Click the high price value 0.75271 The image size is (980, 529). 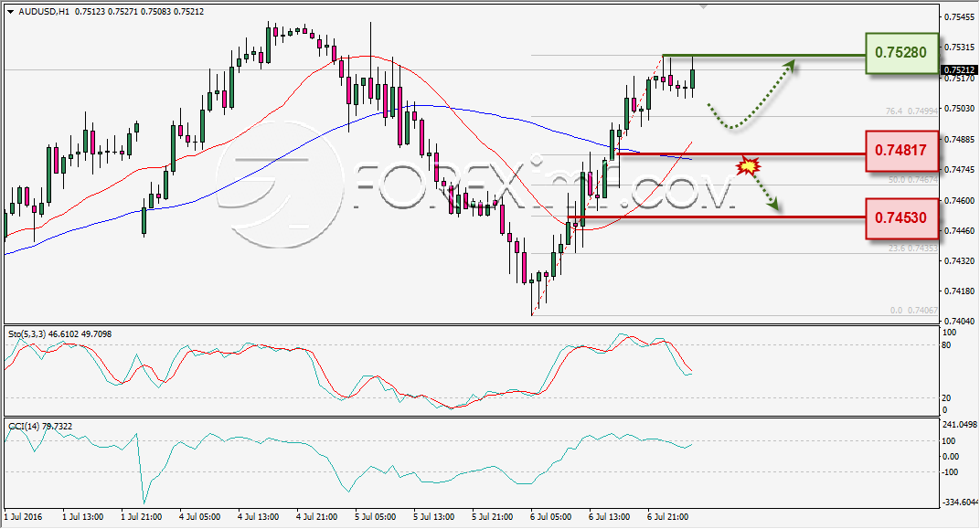122,11
